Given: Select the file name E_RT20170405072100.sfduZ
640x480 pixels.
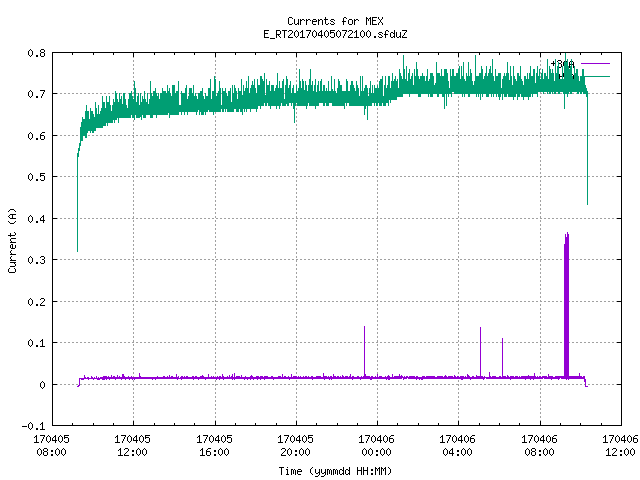Looking at the screenshot, I should tap(335, 34).
